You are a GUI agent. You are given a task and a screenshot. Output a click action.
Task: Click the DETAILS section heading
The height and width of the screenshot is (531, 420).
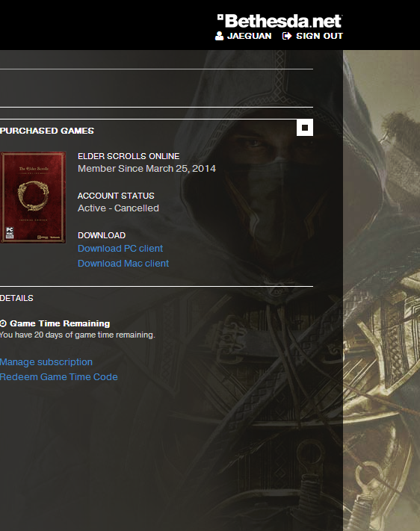click(16, 298)
